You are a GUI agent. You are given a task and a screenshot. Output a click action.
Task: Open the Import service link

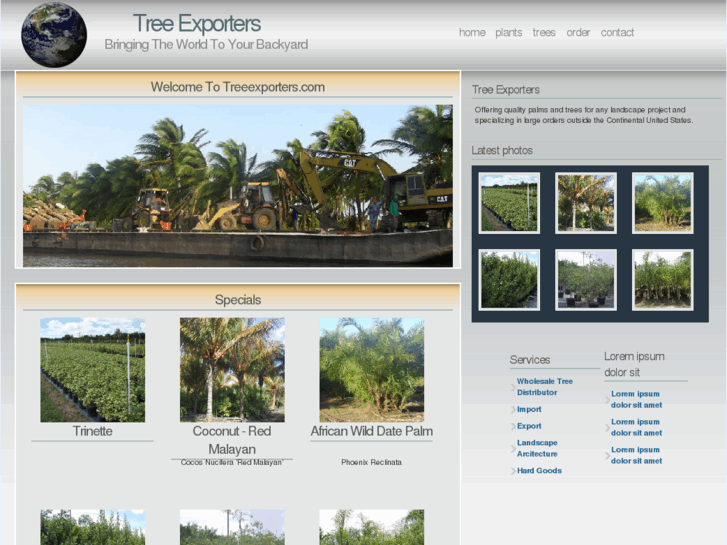(529, 409)
